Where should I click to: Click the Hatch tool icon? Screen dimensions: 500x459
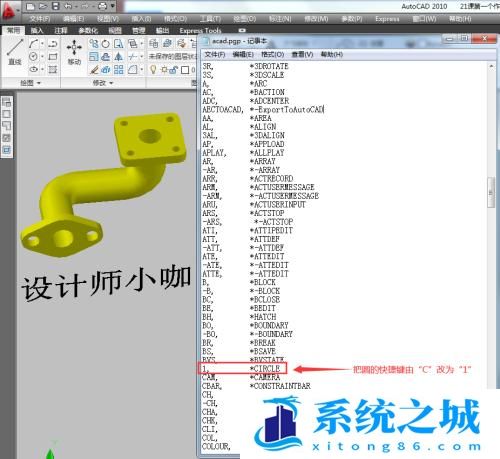53,69
